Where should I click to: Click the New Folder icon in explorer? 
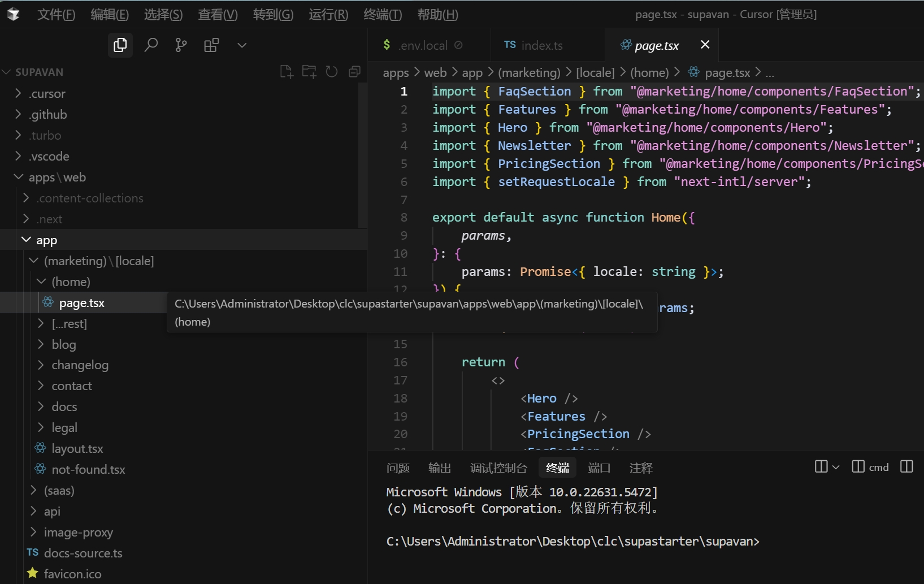pos(309,72)
